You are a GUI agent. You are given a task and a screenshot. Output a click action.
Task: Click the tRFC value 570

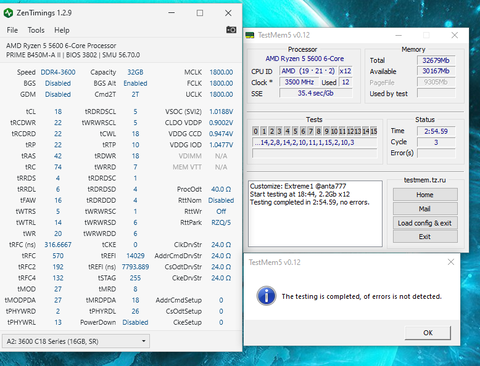coord(58,256)
